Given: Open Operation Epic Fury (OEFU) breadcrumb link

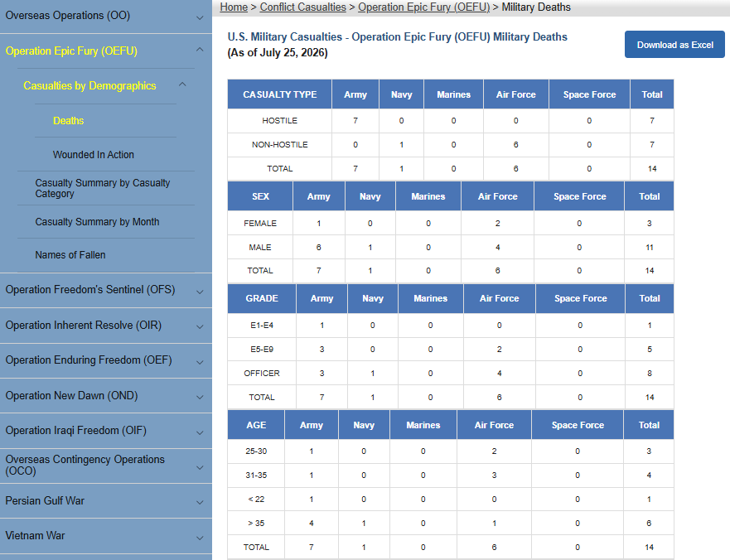Looking at the screenshot, I should tap(423, 7).
